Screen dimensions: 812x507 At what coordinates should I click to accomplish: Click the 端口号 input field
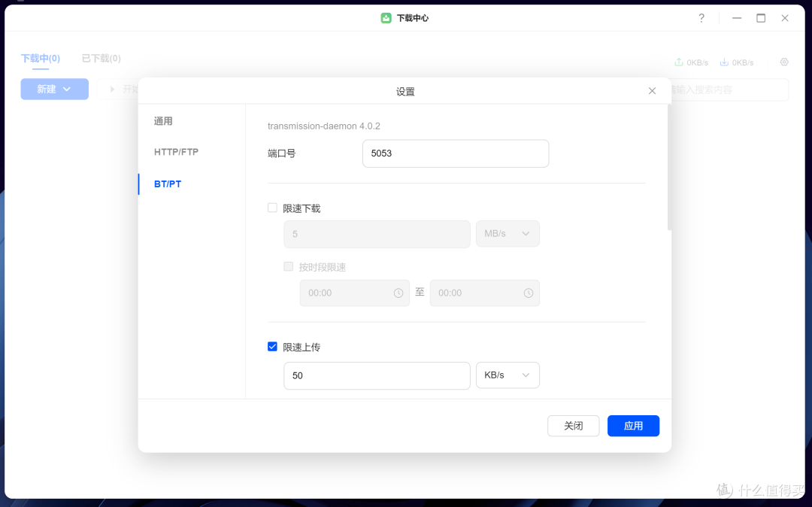(456, 153)
